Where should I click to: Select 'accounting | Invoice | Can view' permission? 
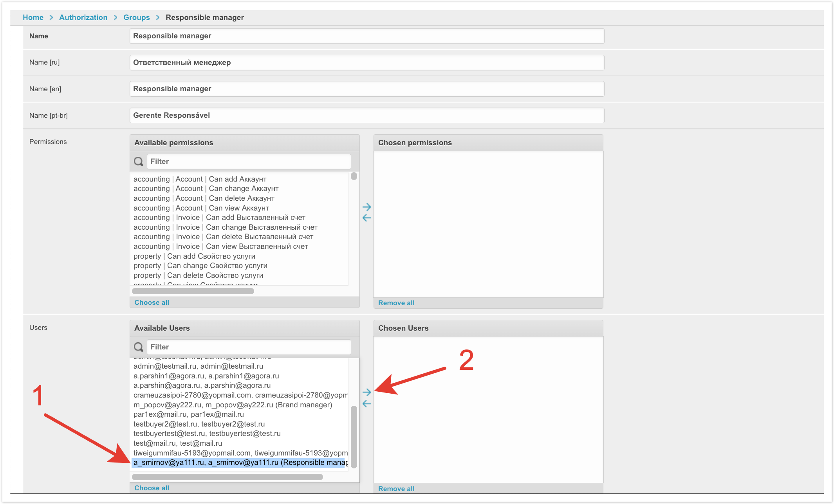[x=220, y=247]
